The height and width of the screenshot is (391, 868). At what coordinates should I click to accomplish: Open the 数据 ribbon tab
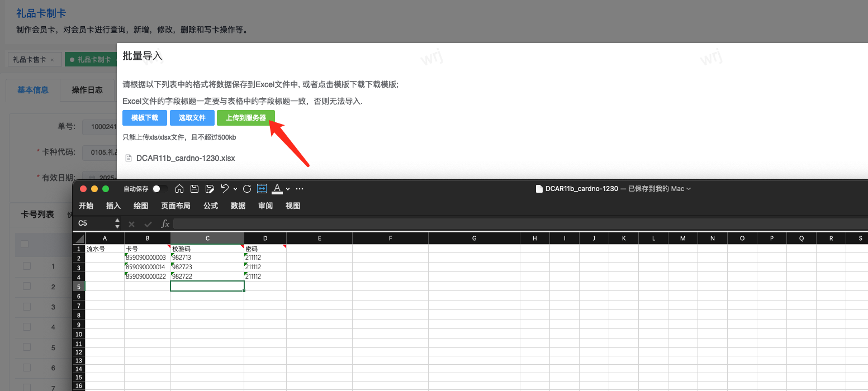[238, 206]
